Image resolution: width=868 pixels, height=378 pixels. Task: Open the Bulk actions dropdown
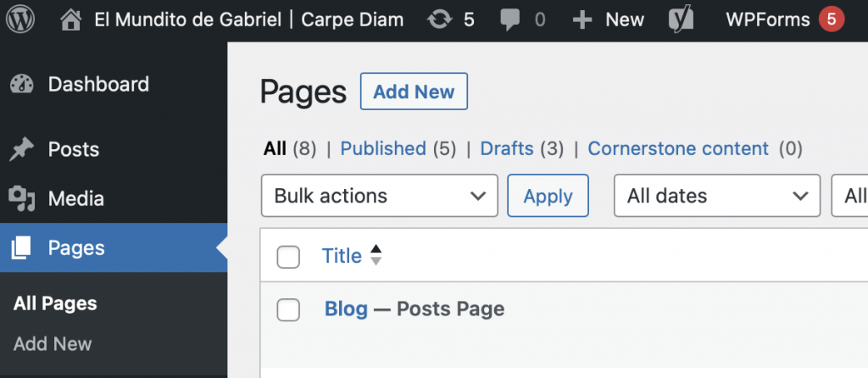[x=379, y=196]
